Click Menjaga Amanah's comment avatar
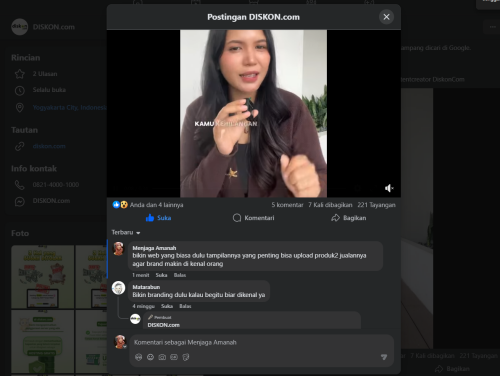Screen dimensions: 500x376 [x=118, y=249]
